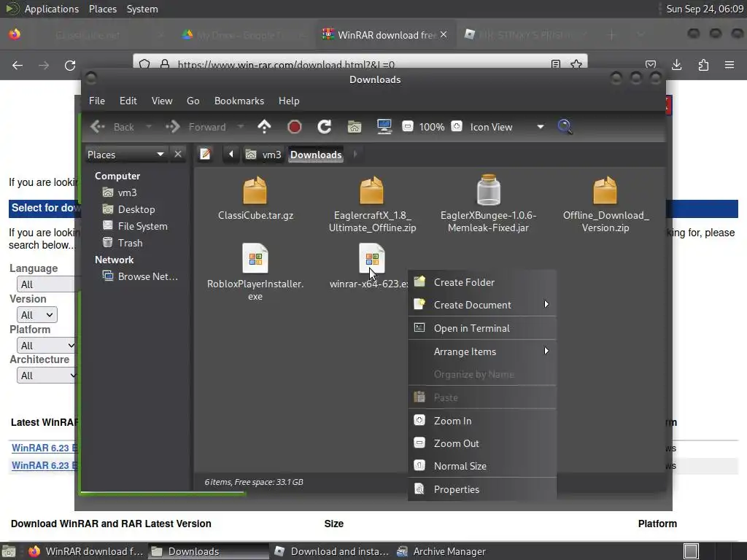Choose Normal Size from context menu
Viewport: 747px width, 560px height.
click(x=482, y=466)
